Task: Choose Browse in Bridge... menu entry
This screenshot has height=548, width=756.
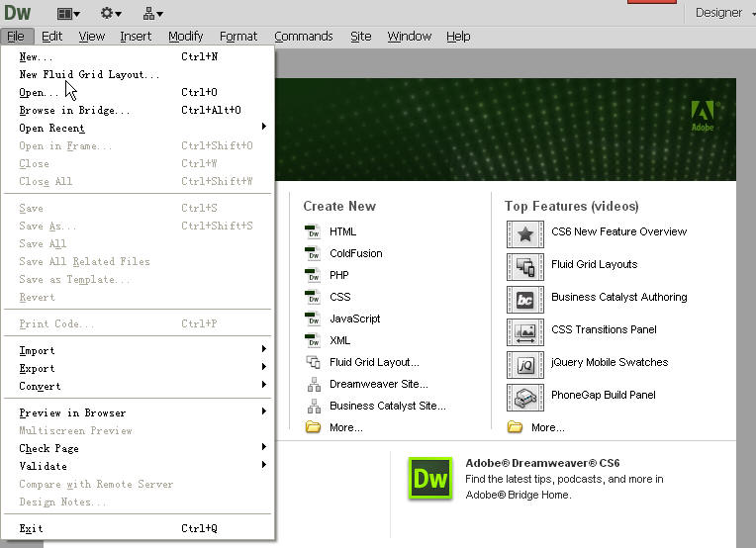Action: (x=138, y=110)
